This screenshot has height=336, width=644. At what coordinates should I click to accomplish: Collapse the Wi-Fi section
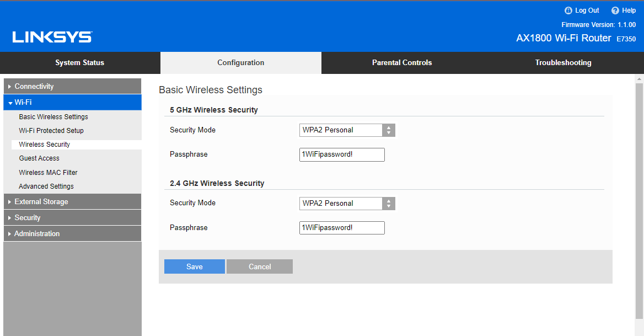coord(72,102)
